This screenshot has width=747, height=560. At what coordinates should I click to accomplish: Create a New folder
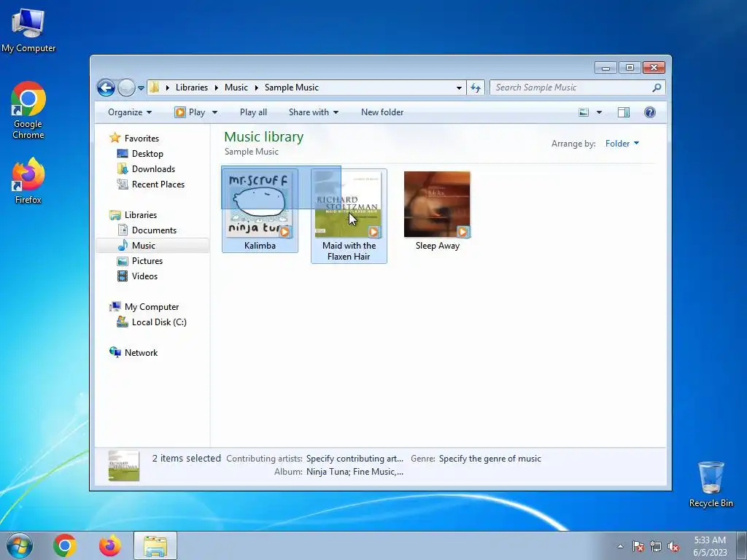point(382,112)
